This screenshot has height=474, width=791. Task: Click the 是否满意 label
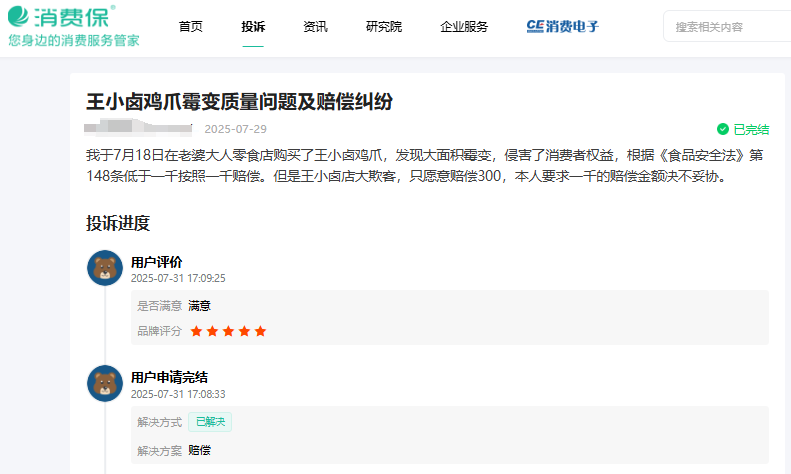[x=159, y=306]
